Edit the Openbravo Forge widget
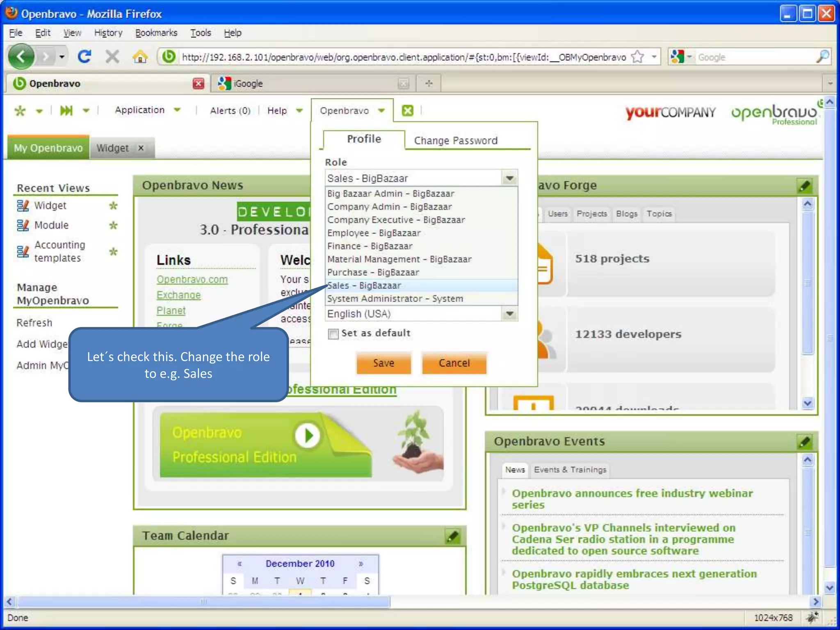 [805, 186]
